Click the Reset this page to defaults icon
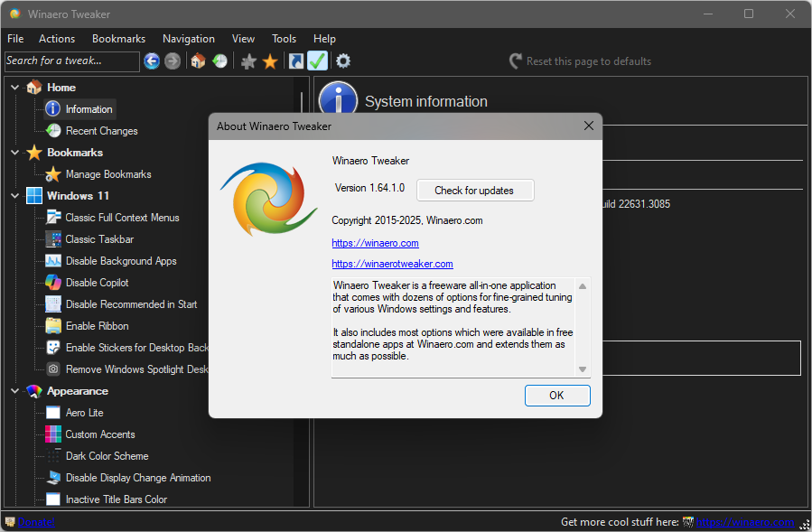This screenshot has width=812, height=532. tap(515, 61)
